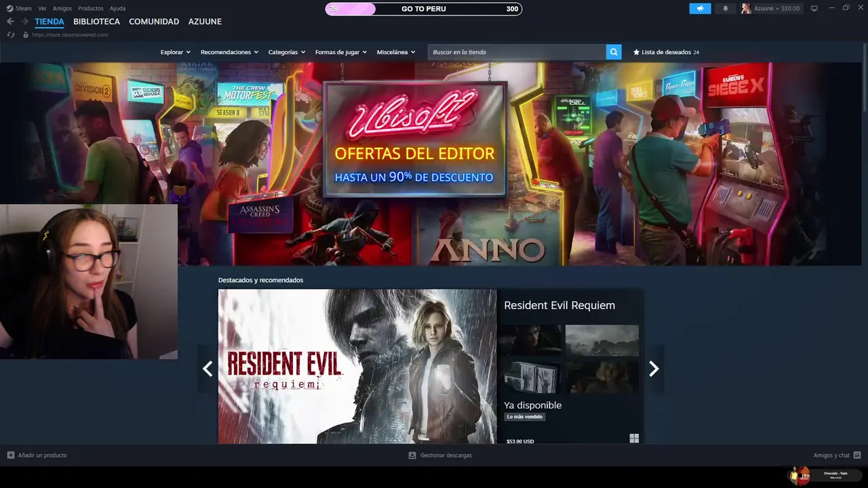The width and height of the screenshot is (868, 488).
Task: Preview the top-right Resident Evil screenshot
Action: click(602, 340)
